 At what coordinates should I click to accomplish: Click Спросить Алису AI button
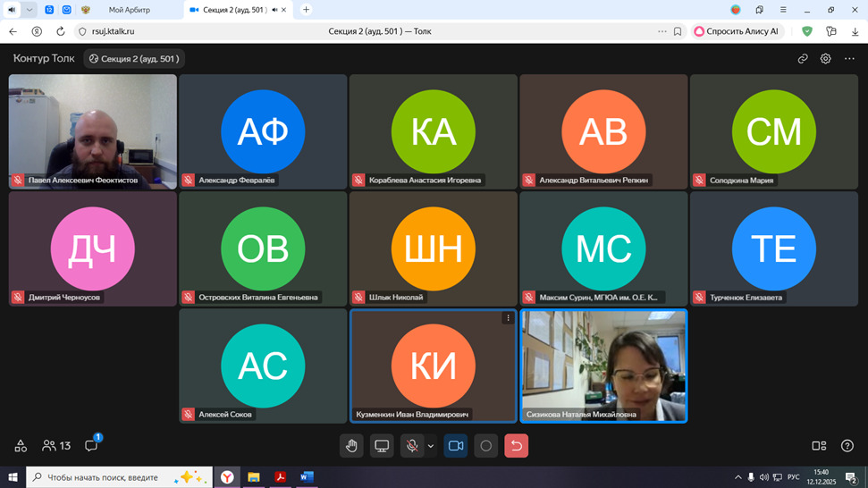point(736,31)
